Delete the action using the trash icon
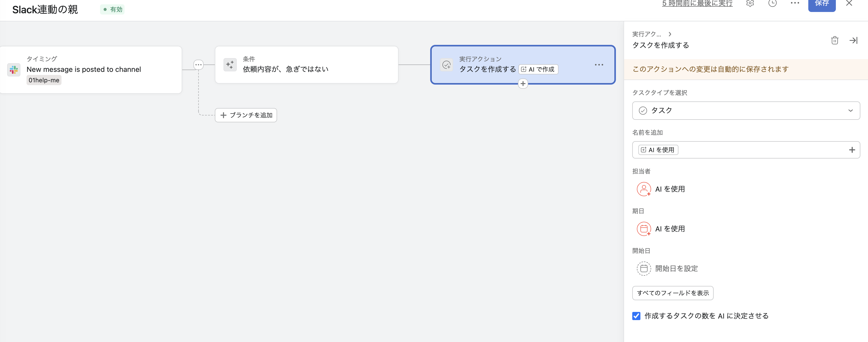Image resolution: width=868 pixels, height=342 pixels. 835,41
